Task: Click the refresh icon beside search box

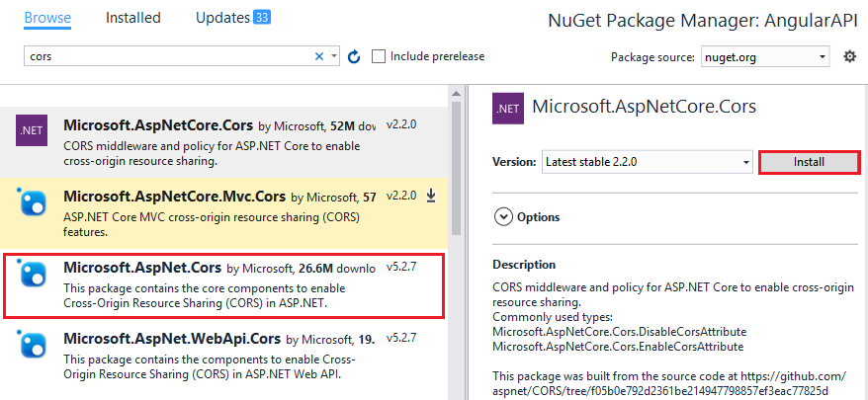Action: [x=354, y=56]
